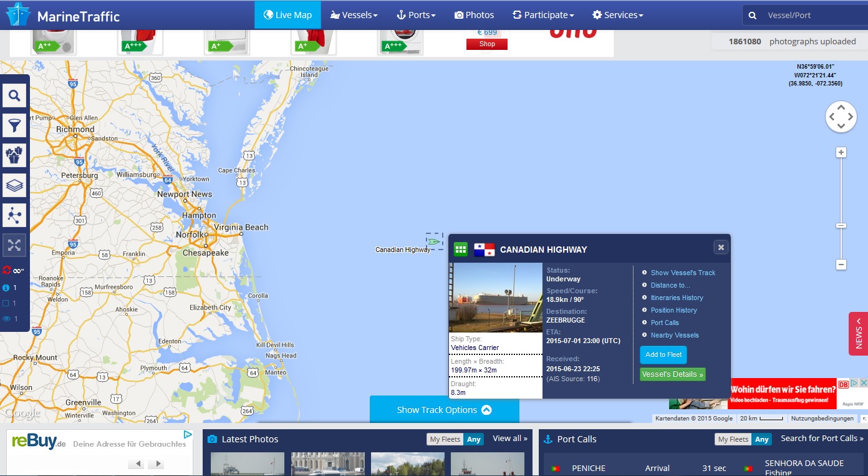Image resolution: width=868 pixels, height=476 pixels.
Task: Open the map layers tool
Action: click(x=14, y=185)
